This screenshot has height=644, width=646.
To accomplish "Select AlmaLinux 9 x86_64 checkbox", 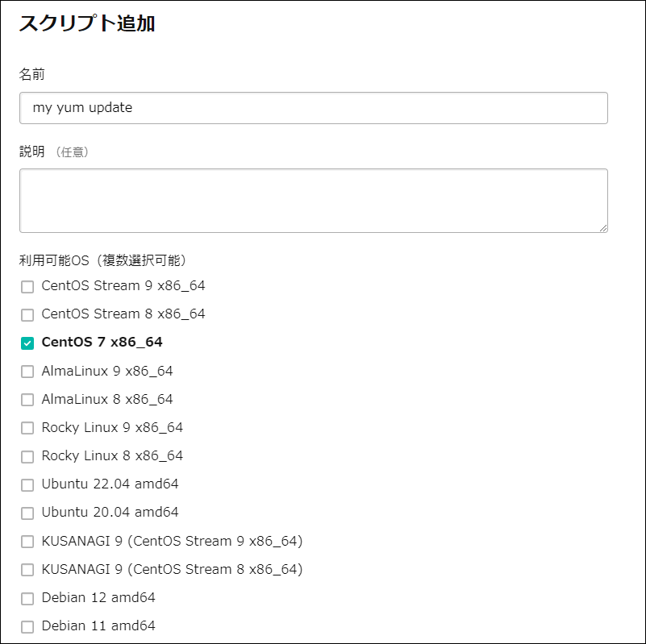I will click(27, 372).
